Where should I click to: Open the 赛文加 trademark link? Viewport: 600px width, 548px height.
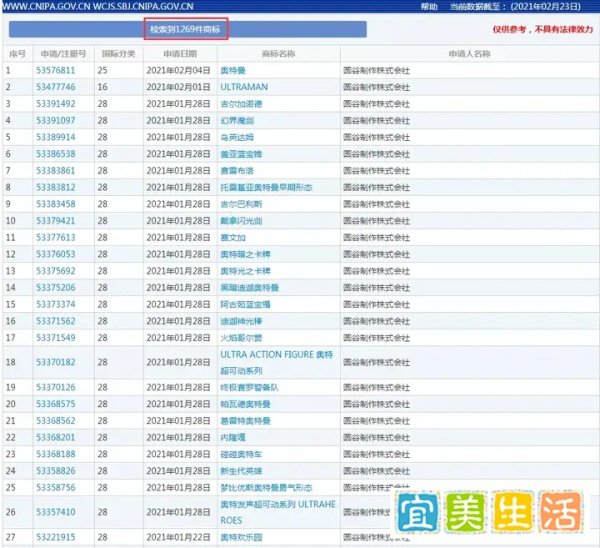click(233, 237)
